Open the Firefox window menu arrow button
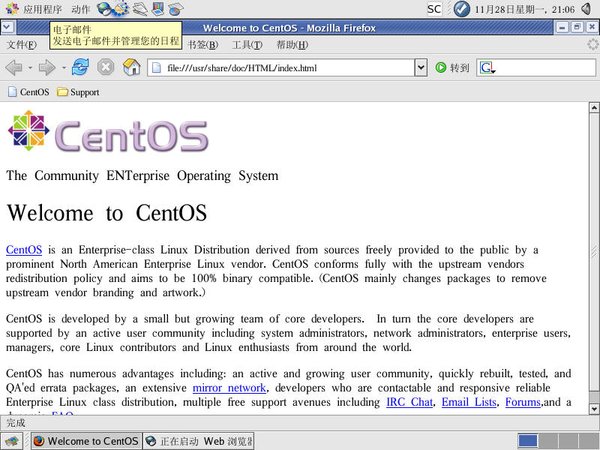This screenshot has width=600, height=450. (8, 27)
